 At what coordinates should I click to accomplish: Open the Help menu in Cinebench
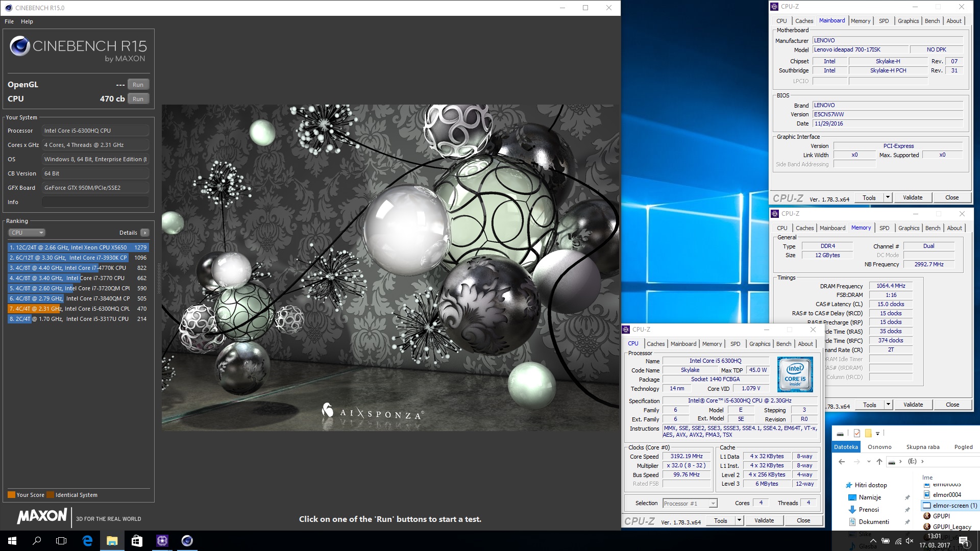click(x=27, y=21)
